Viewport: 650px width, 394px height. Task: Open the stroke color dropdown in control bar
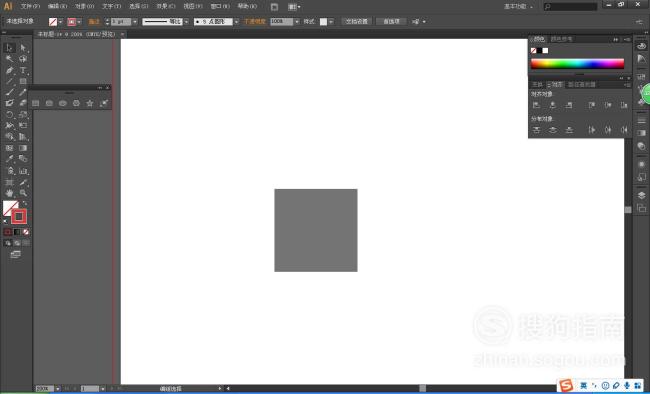pyautogui.click(x=79, y=22)
